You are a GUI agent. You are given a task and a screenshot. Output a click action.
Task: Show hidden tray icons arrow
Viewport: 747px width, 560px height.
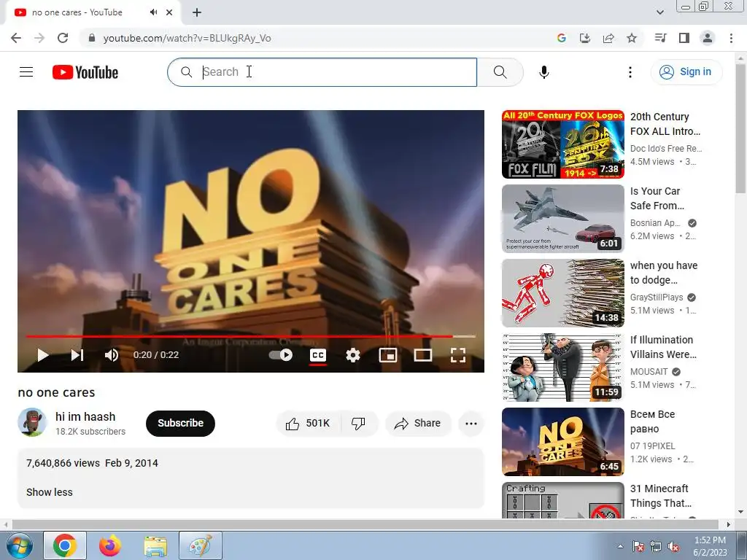[x=620, y=546]
